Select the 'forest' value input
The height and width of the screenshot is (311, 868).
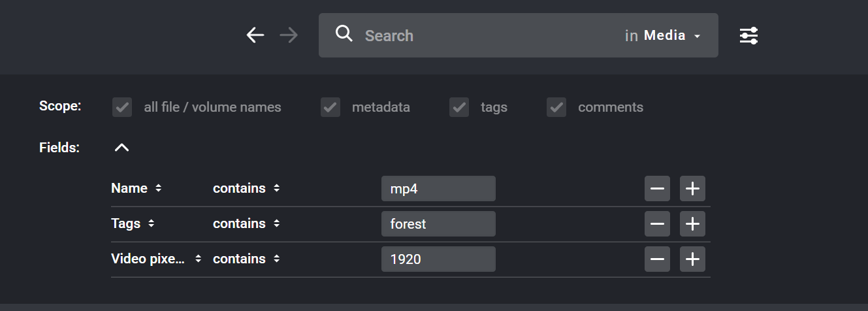(x=438, y=224)
